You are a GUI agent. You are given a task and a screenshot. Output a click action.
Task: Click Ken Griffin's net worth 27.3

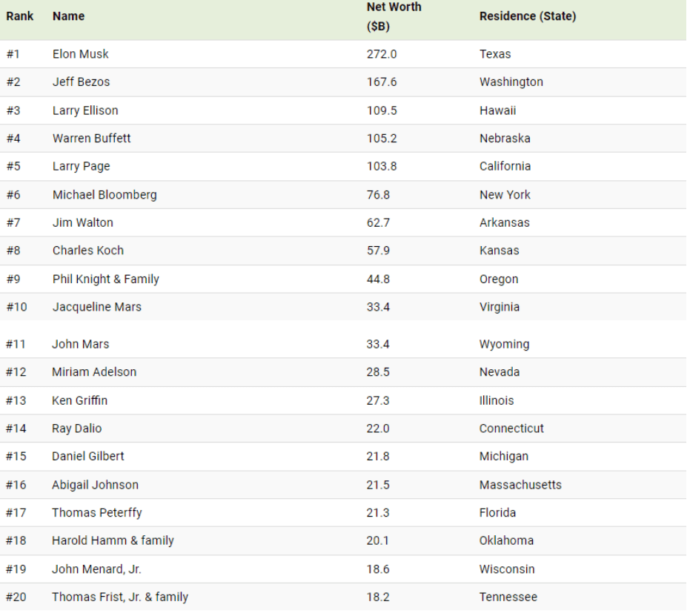point(377,400)
